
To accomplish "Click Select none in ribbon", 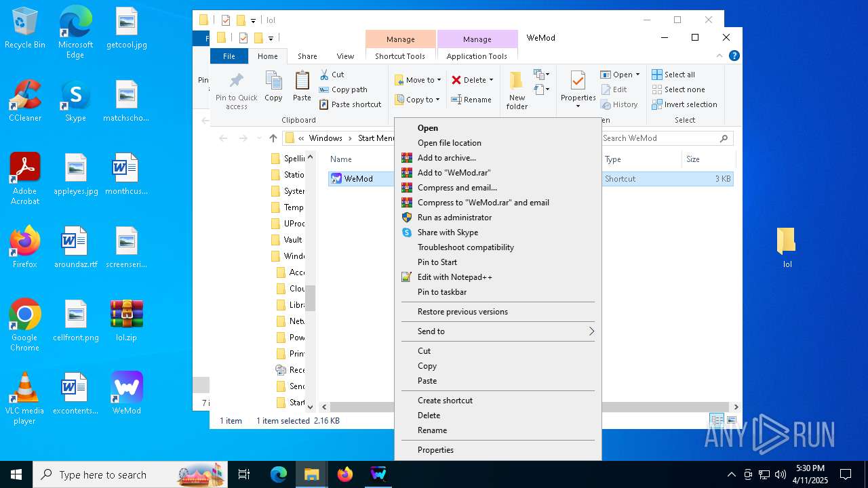I will pos(678,89).
